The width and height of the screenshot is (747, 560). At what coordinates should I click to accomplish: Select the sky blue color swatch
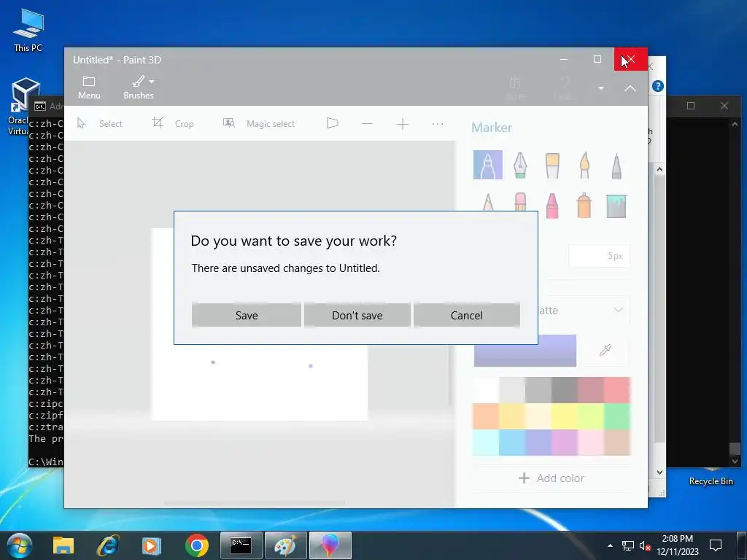point(512,443)
